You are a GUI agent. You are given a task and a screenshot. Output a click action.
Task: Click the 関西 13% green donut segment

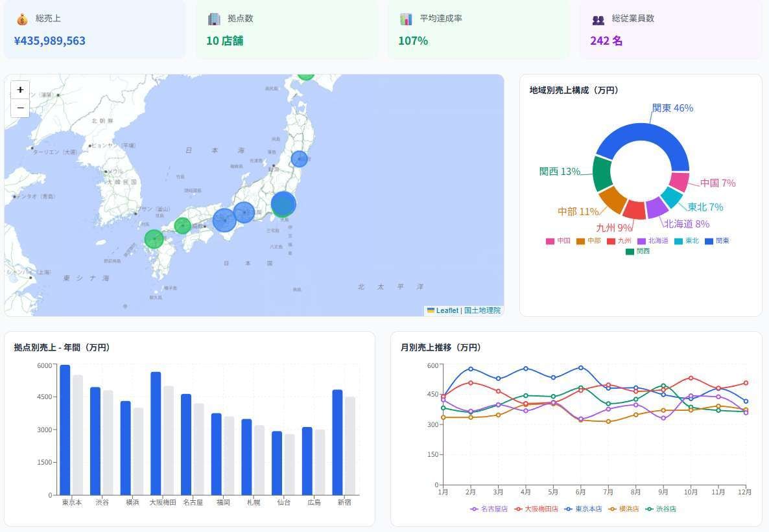pyautogui.click(x=602, y=174)
